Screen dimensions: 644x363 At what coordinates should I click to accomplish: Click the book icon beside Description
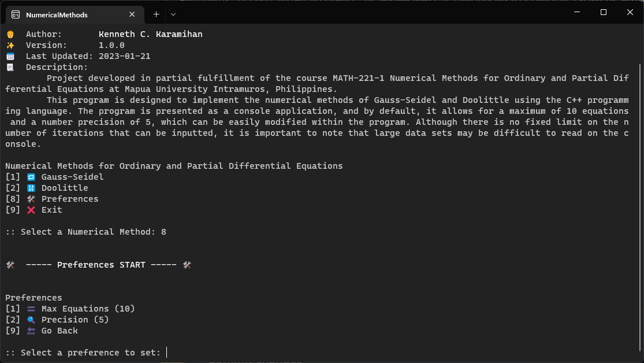(9, 67)
